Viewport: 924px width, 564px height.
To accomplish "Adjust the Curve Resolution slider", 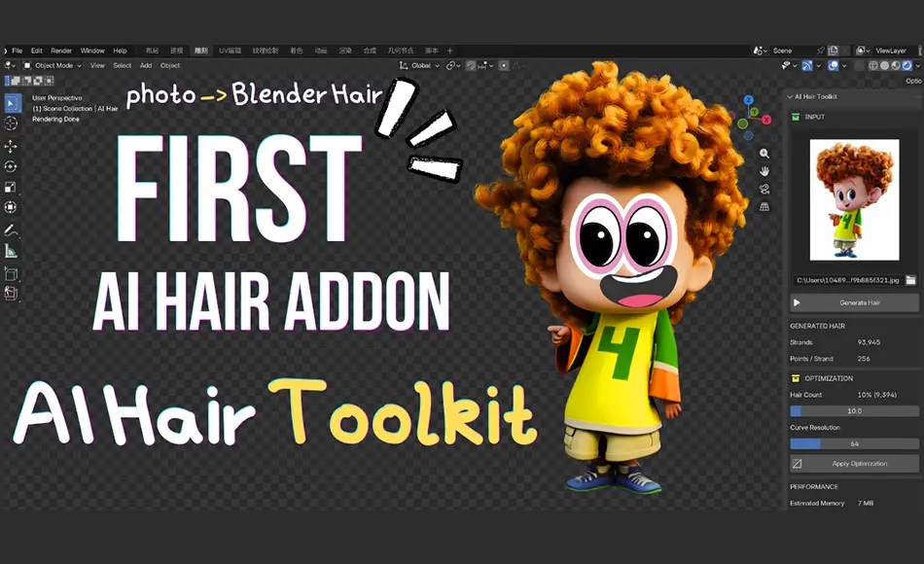I will pyautogui.click(x=854, y=443).
